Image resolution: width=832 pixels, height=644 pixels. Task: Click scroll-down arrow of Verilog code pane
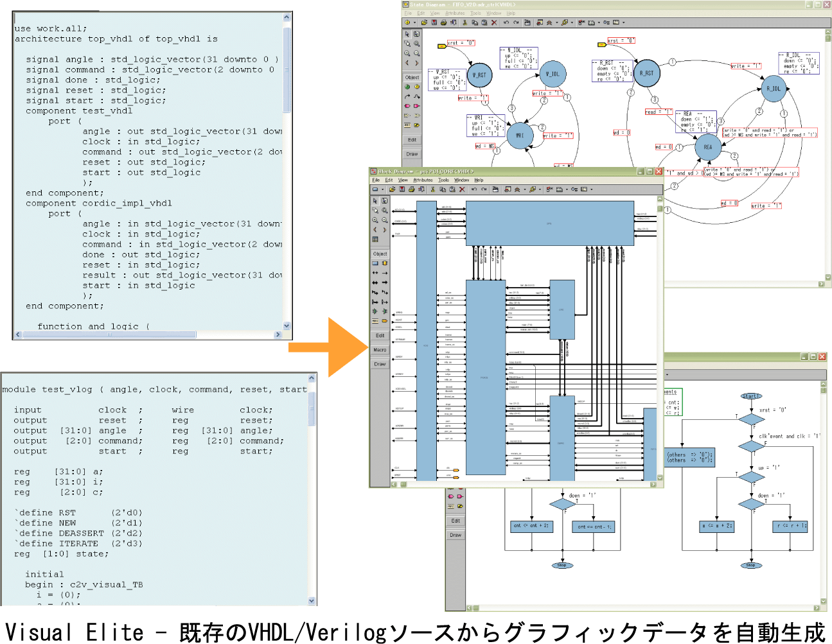pyautogui.click(x=312, y=601)
